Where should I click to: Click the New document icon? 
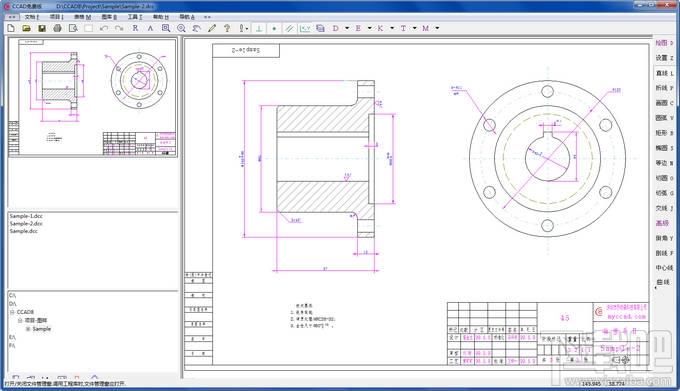coord(11,28)
